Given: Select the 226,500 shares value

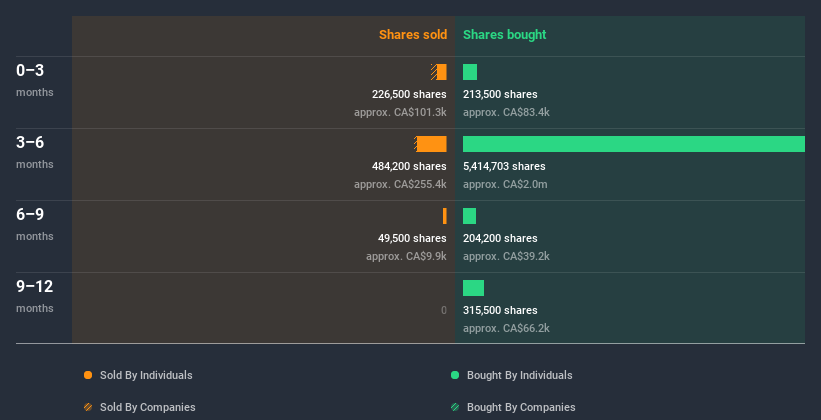Looking at the screenshot, I should 409,94.
